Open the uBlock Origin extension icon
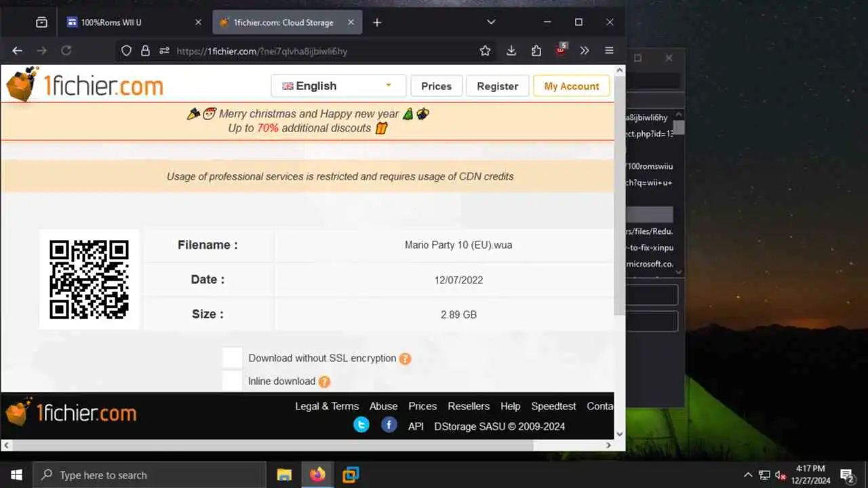Viewport: 868px width, 488px height. tap(561, 50)
